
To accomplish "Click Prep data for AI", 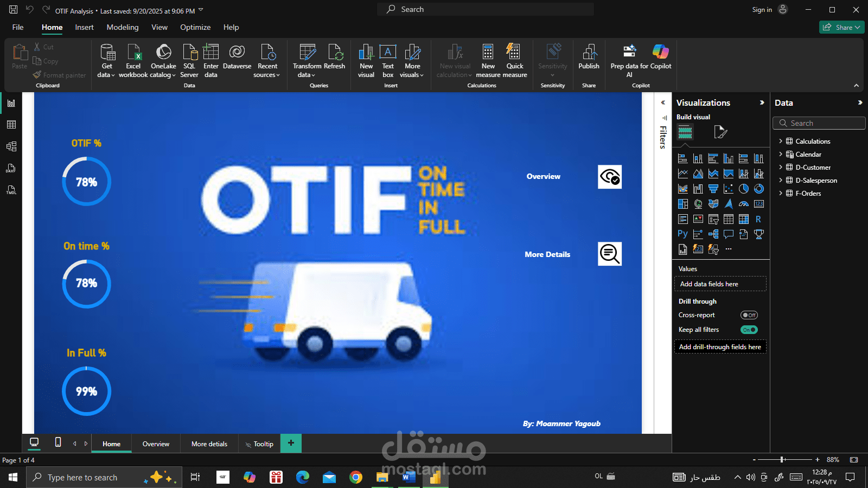I will [629, 61].
